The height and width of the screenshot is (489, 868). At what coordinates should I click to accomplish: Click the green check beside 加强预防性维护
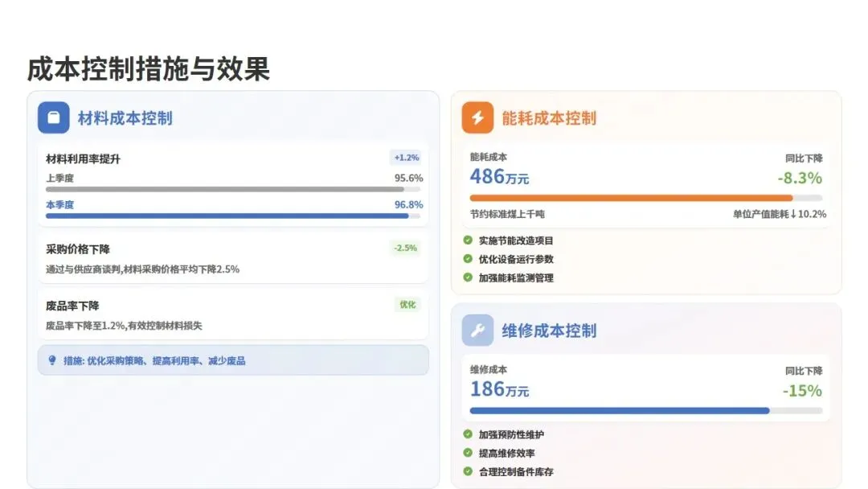(468, 434)
